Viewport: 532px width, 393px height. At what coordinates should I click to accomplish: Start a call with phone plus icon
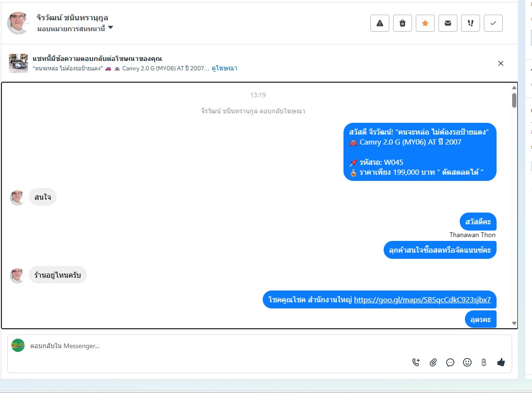[416, 362]
